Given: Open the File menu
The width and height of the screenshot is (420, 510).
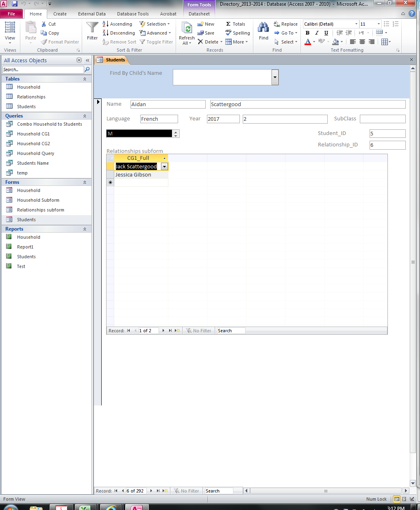Looking at the screenshot, I should pyautogui.click(x=12, y=13).
